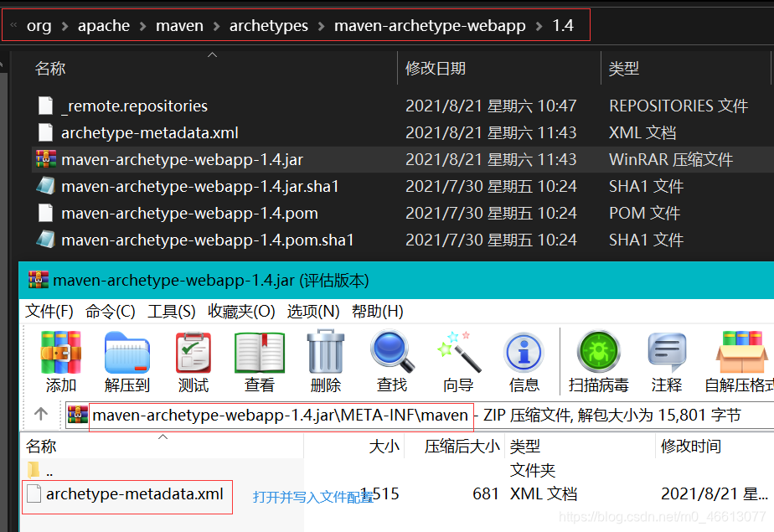The height and width of the screenshot is (532, 774).
Task: Open chevron next to archetypes breadcrumb
Action: 319,25
